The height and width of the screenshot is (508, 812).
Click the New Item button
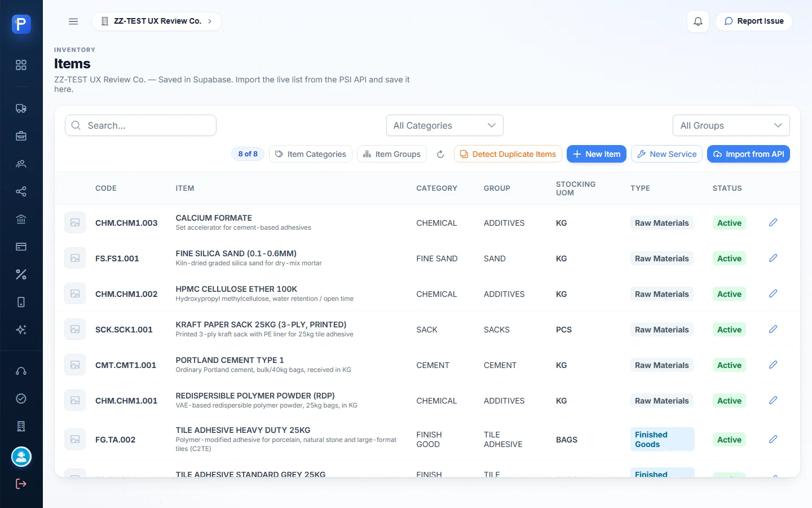click(597, 154)
